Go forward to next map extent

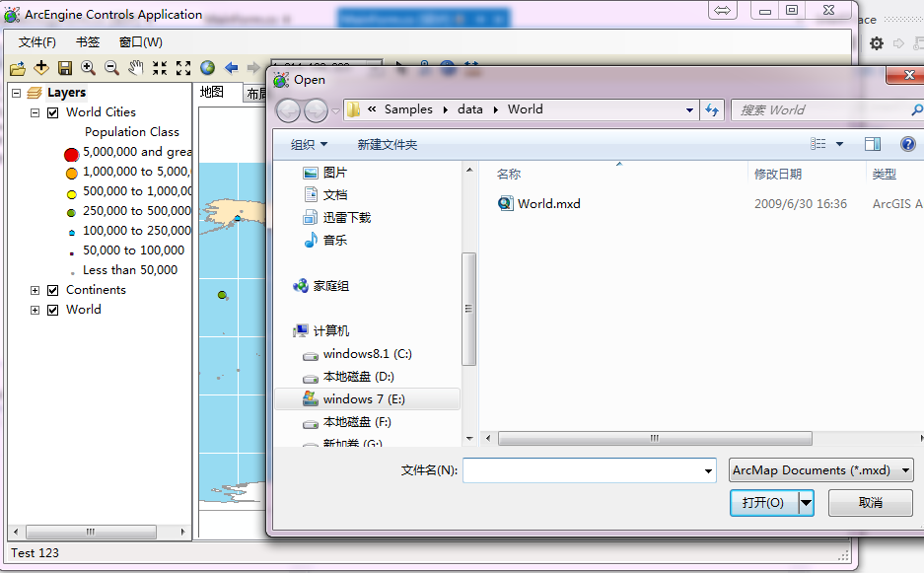(253, 68)
